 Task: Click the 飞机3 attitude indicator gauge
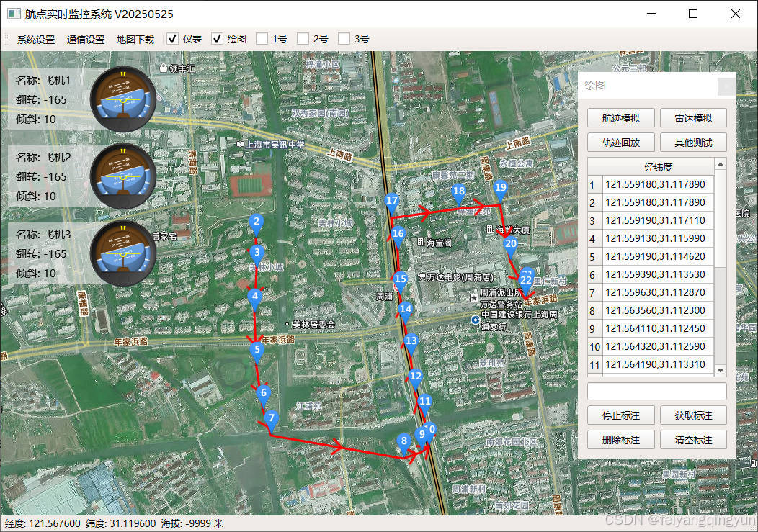(123, 253)
